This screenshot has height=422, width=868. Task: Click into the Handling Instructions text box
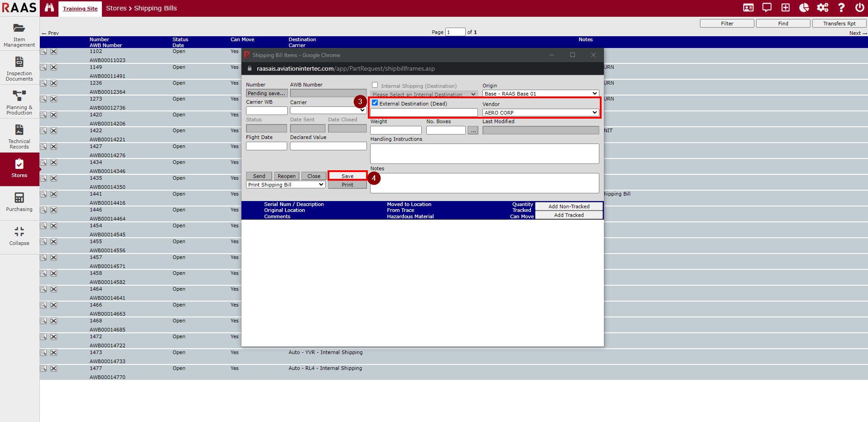484,153
